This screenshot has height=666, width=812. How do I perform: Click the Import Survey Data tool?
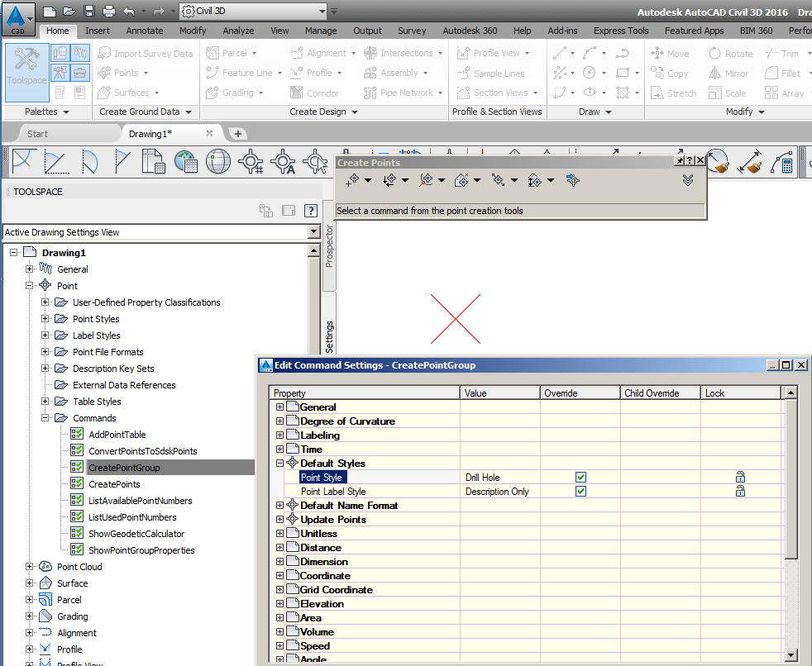(x=146, y=54)
